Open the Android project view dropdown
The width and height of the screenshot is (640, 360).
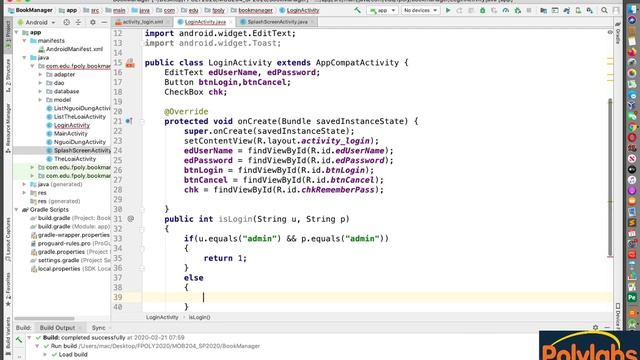[36, 22]
